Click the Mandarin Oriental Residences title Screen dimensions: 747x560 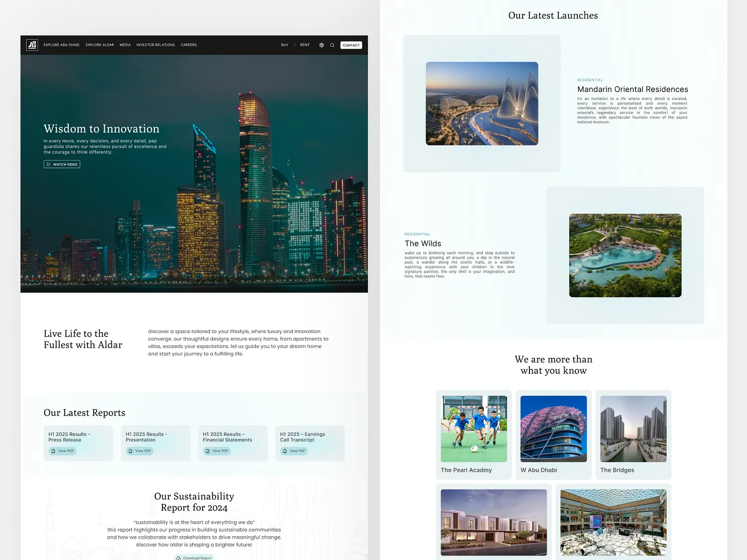633,89
